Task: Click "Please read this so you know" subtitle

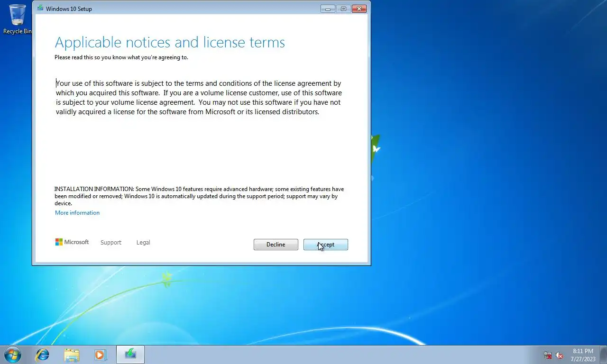Action: (121, 57)
